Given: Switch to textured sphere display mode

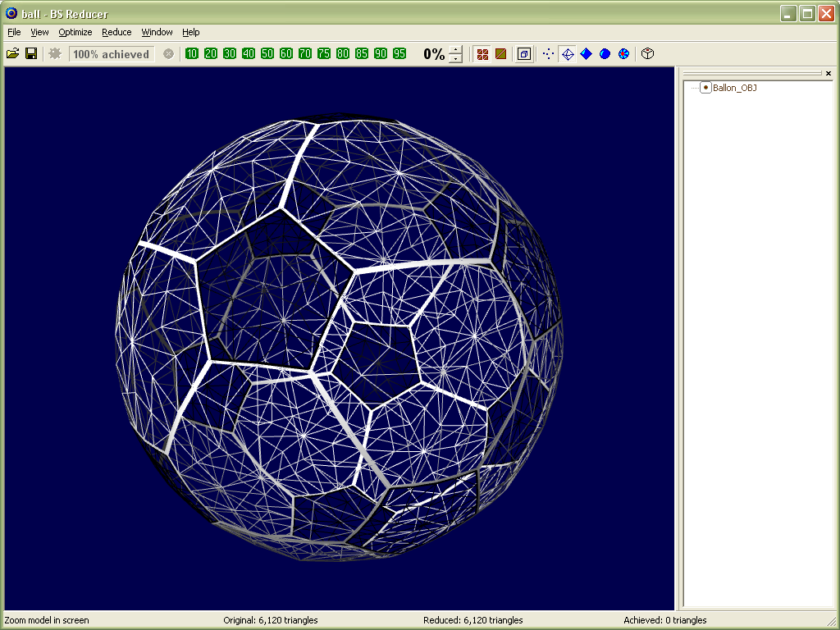Looking at the screenshot, I should tap(623, 53).
